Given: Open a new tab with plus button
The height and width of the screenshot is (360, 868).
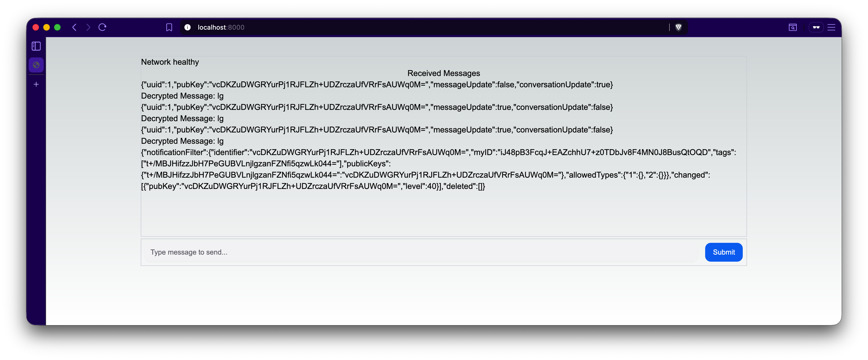Looking at the screenshot, I should (x=36, y=84).
